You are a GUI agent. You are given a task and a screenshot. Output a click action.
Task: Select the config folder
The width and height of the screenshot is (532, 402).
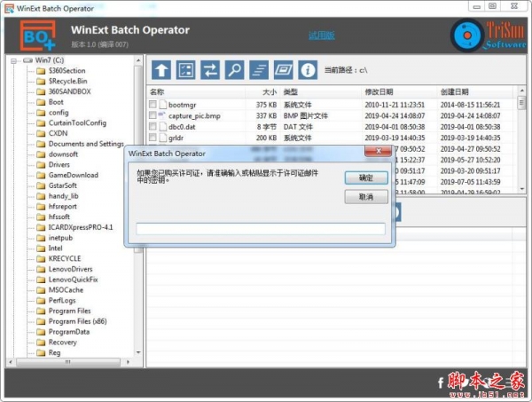(x=59, y=113)
